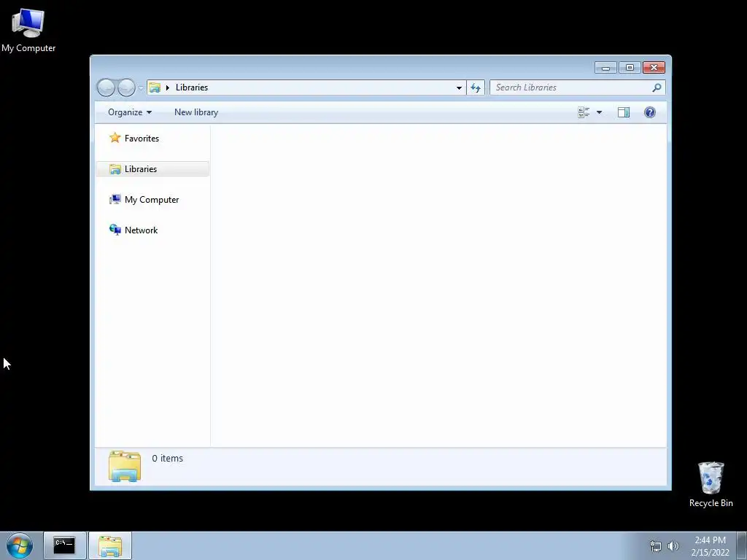Expand the address bar breadcrumb arrow before Libraries
The height and width of the screenshot is (560, 747).
(x=168, y=87)
